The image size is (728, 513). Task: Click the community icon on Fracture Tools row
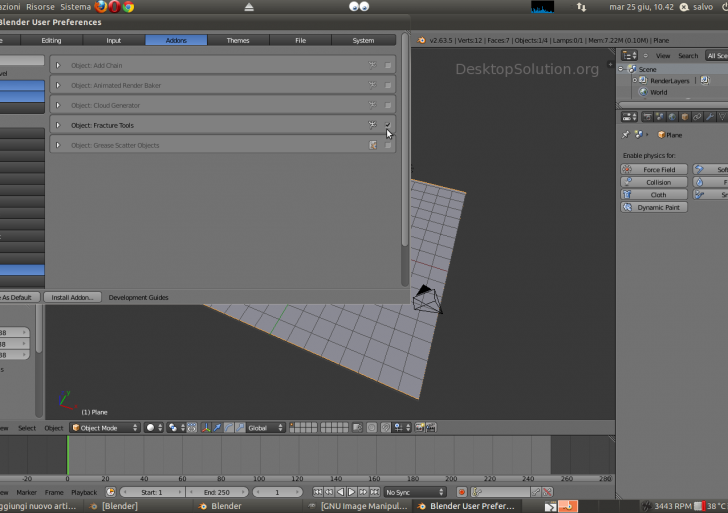point(372,125)
